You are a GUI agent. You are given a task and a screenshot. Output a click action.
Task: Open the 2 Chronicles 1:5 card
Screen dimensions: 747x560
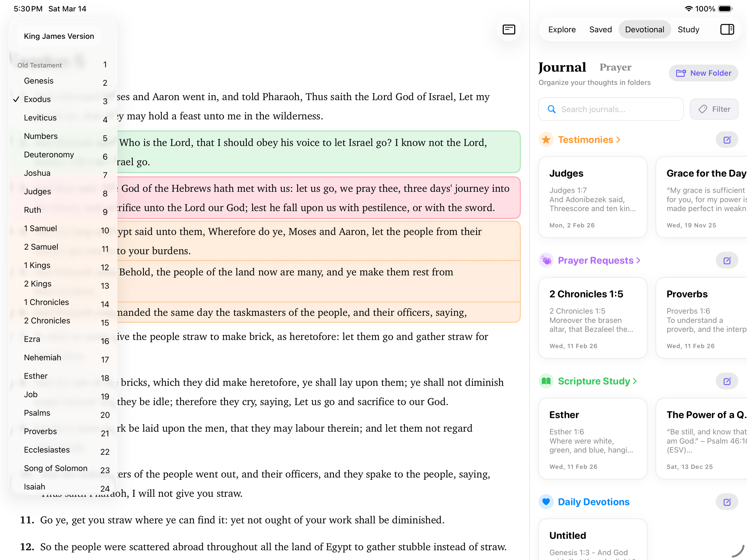[x=592, y=318]
